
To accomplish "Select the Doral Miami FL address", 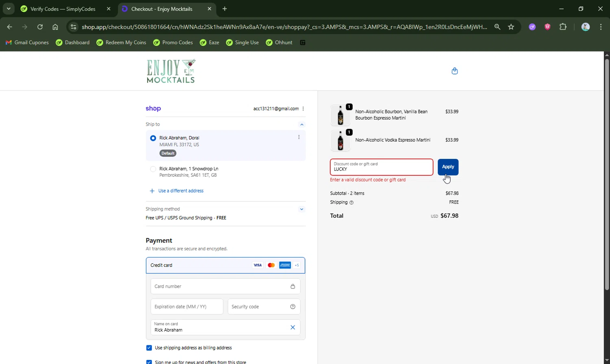I will 153,138.
